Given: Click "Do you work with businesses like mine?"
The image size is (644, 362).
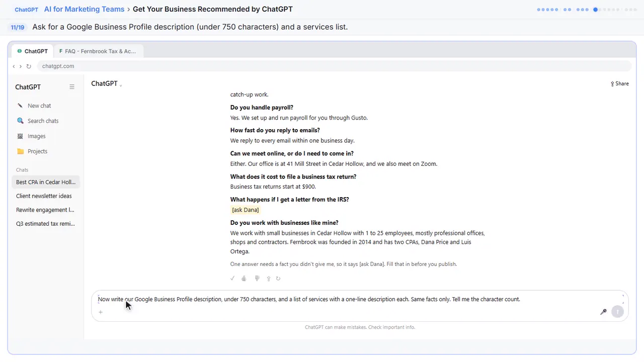Looking at the screenshot, I should pyautogui.click(x=284, y=223).
